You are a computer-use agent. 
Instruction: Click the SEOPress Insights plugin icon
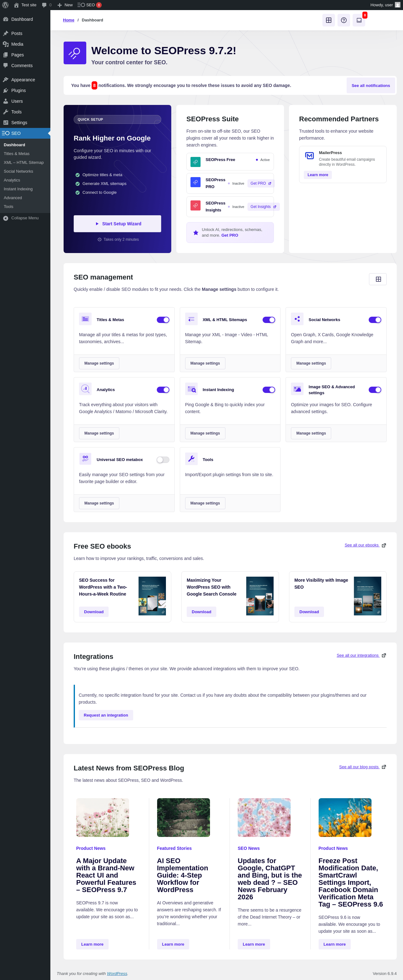click(x=196, y=205)
